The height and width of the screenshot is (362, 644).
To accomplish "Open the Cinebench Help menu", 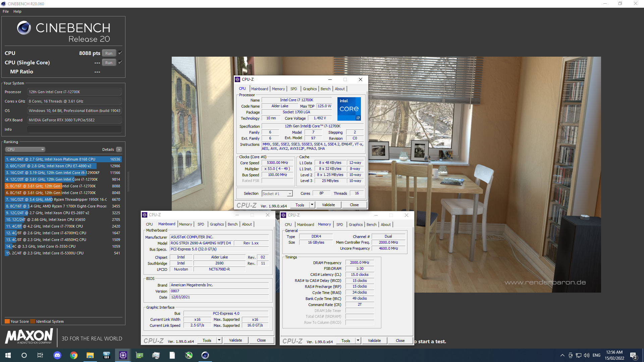I will [x=17, y=11].
